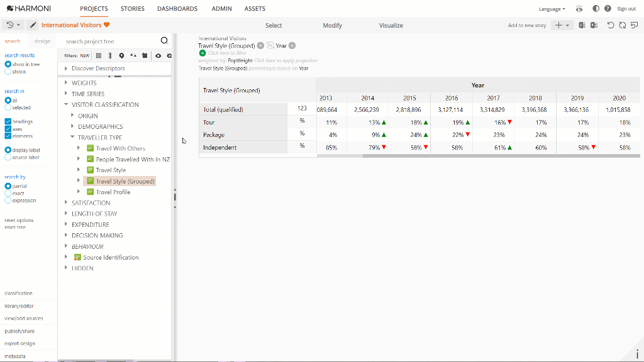Switch to the design tab
Image resolution: width=644 pixels, height=362 pixels.
click(x=42, y=41)
